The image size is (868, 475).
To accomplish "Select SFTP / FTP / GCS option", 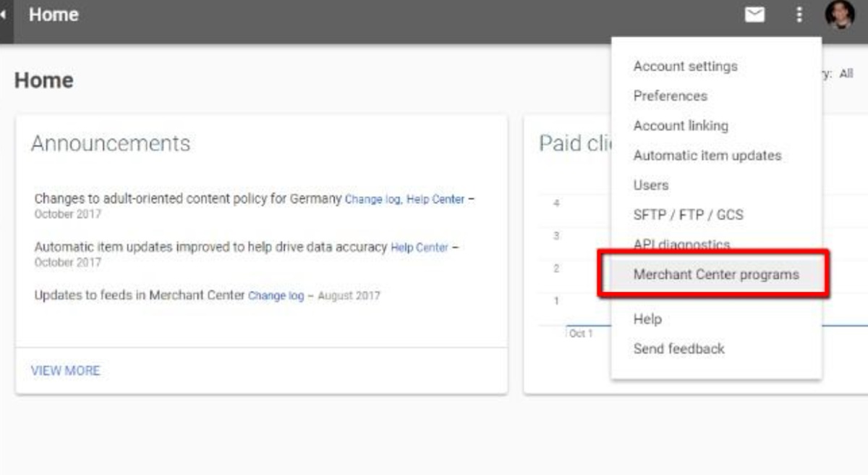I will pos(688,214).
